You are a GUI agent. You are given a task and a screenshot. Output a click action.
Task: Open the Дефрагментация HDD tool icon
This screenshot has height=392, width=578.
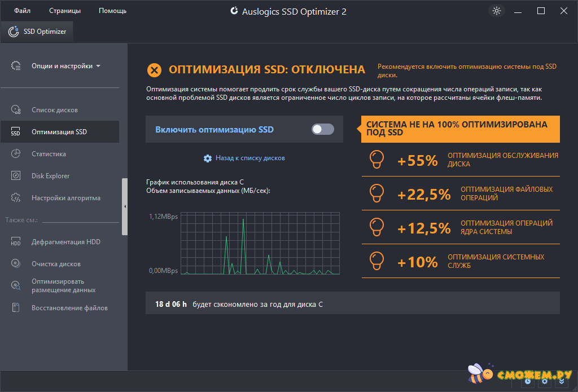[16, 242]
